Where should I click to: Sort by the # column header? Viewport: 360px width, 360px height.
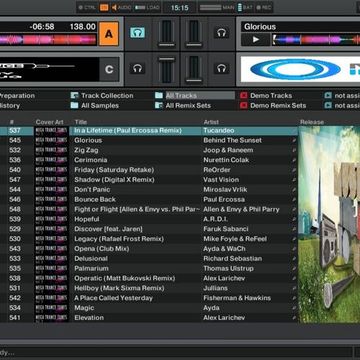[x=12, y=122]
